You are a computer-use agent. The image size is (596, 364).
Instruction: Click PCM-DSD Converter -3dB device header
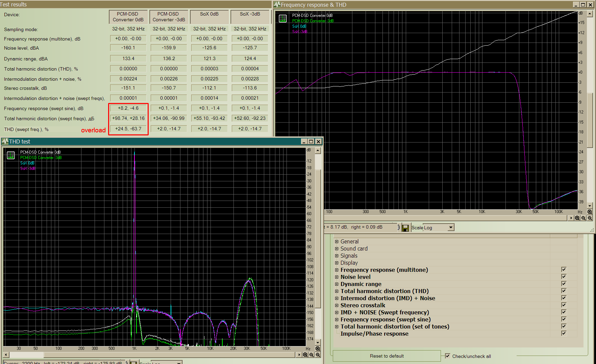pos(169,17)
